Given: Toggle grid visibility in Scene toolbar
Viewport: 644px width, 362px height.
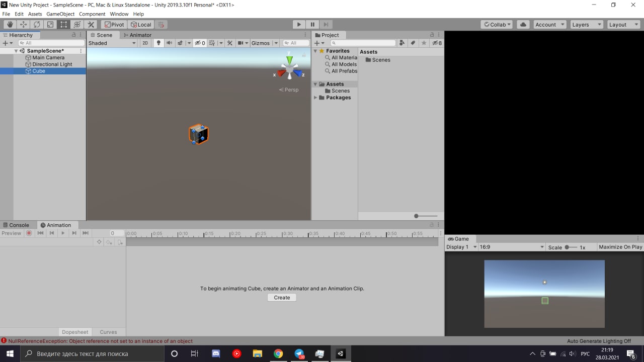Looking at the screenshot, I should 212,43.
